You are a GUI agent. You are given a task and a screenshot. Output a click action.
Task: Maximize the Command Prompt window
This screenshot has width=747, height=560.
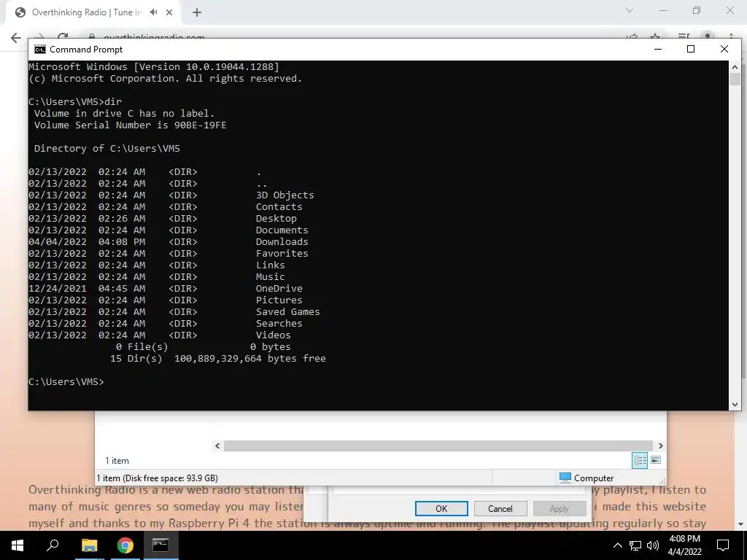pyautogui.click(x=691, y=49)
